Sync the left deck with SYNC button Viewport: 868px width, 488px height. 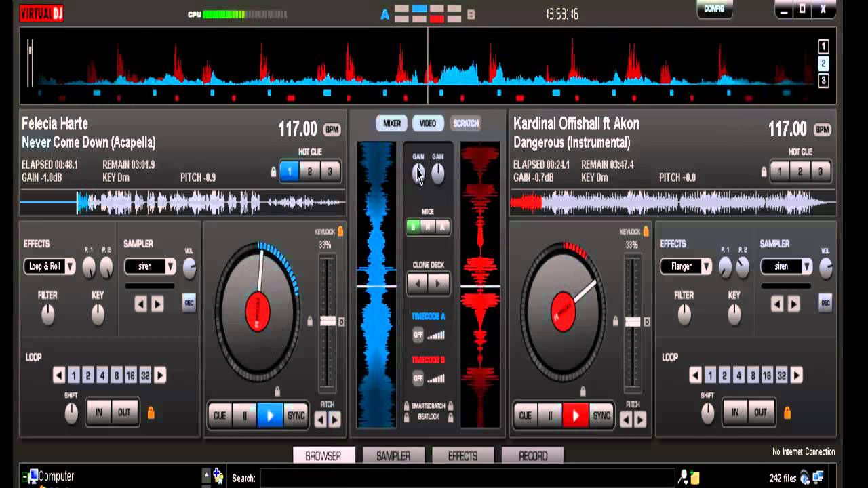(296, 415)
